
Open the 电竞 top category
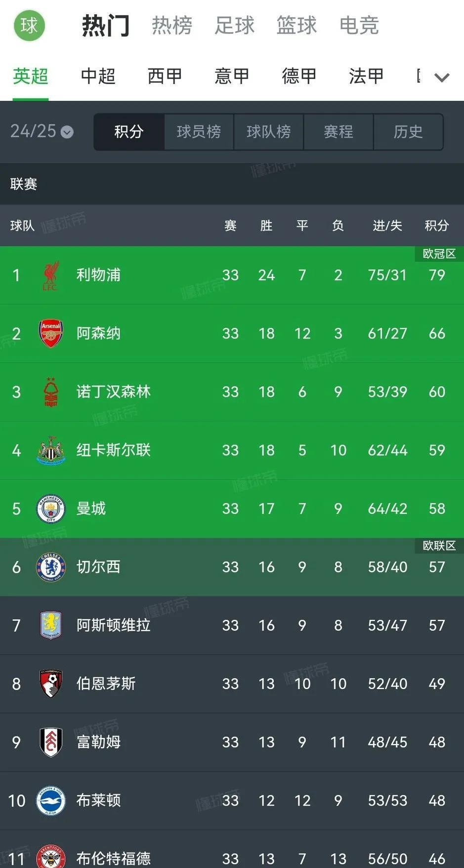(359, 25)
